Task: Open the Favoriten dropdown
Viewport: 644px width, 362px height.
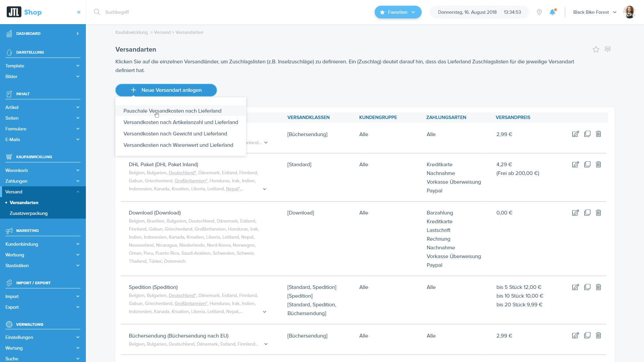Action: (x=398, y=12)
